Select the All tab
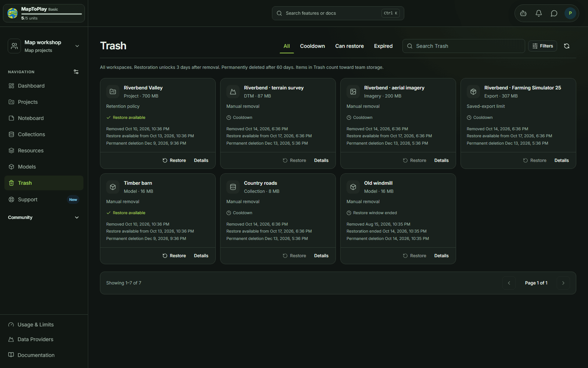 287,46
